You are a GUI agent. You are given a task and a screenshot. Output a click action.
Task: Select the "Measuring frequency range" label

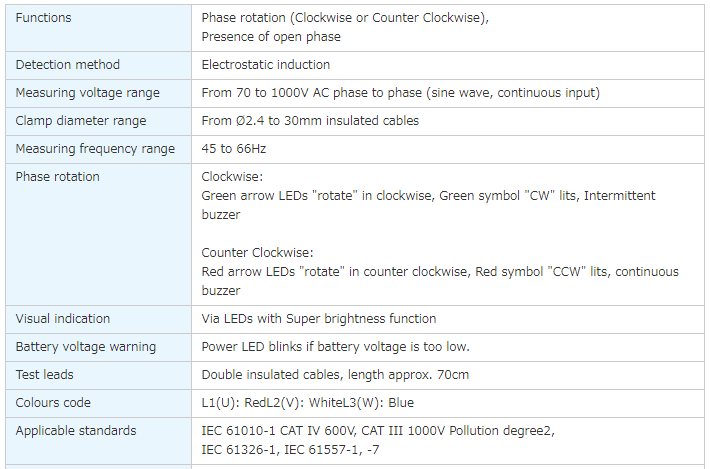pyautogui.click(x=95, y=149)
